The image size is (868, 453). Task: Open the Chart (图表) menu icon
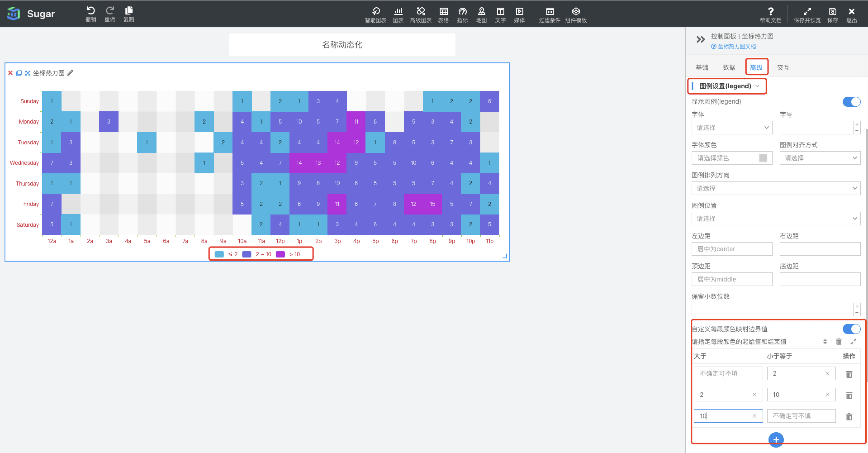coord(398,15)
